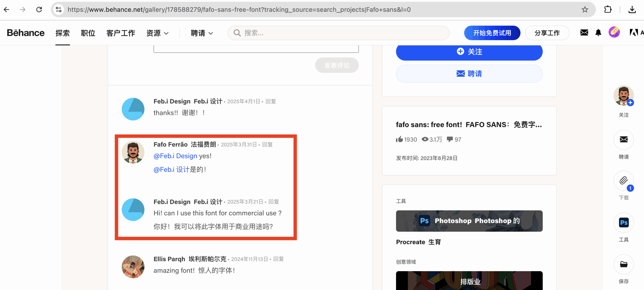Open the 客户工作 navigation item

point(121,33)
